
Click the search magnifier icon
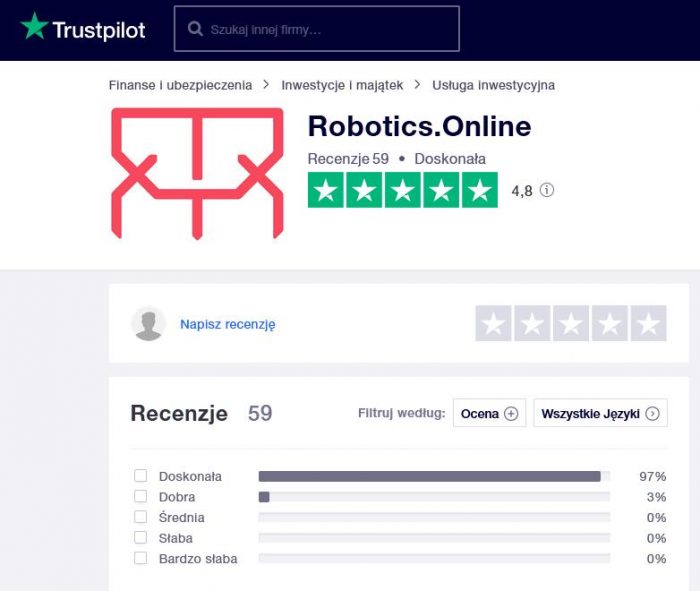195,29
